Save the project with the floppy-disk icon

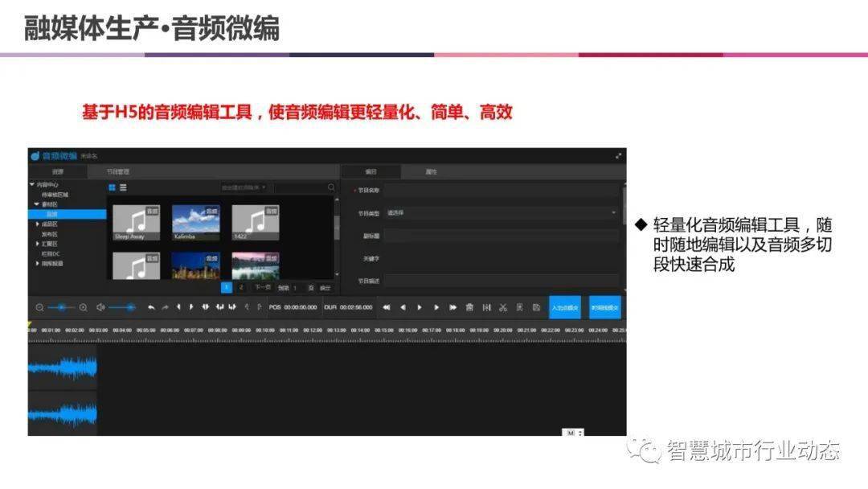536,307
